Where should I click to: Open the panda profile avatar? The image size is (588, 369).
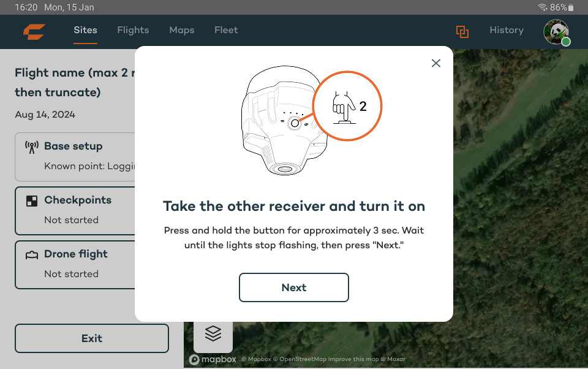556,32
